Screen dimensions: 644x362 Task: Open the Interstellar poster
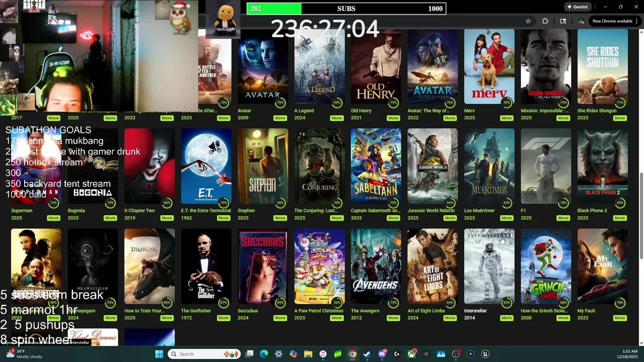pos(489,266)
